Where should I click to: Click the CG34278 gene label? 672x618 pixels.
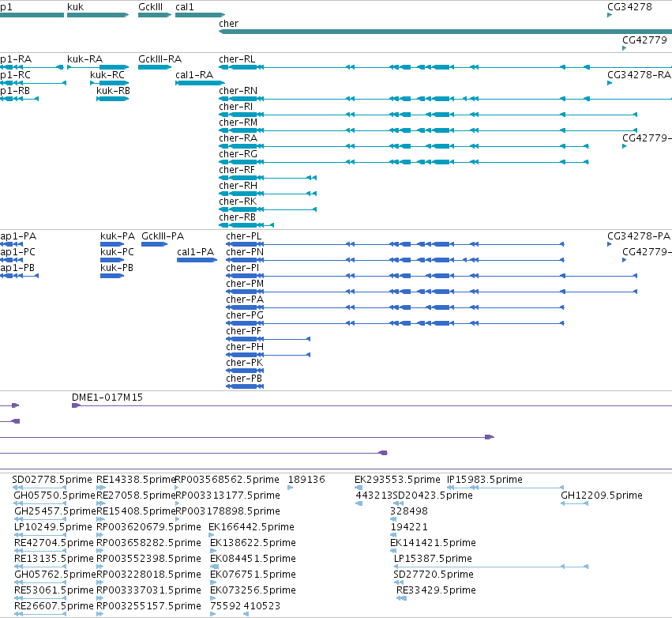pos(629,7)
